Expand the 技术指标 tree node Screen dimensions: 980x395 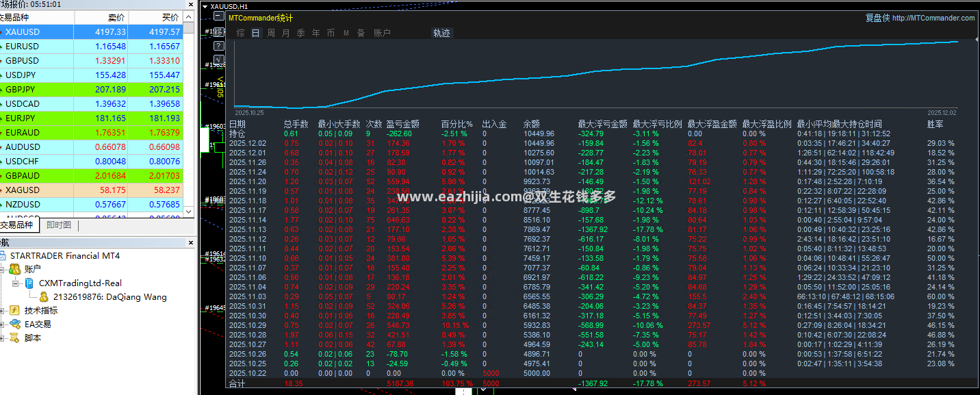tap(1, 311)
